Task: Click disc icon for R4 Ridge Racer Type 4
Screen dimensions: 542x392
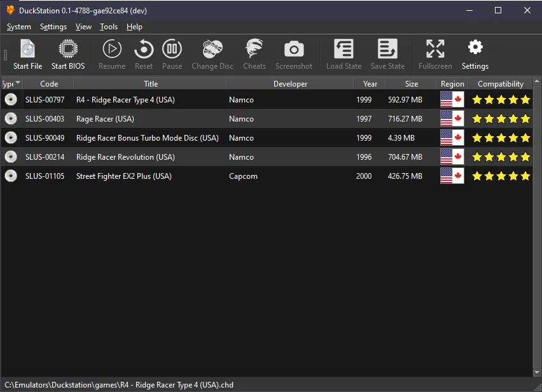Action: [11, 99]
